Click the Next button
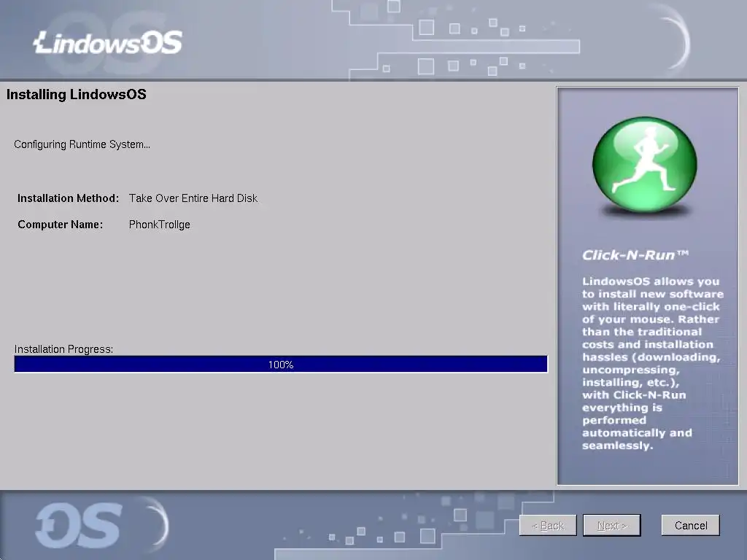Image resolution: width=747 pixels, height=560 pixels. [x=612, y=525]
